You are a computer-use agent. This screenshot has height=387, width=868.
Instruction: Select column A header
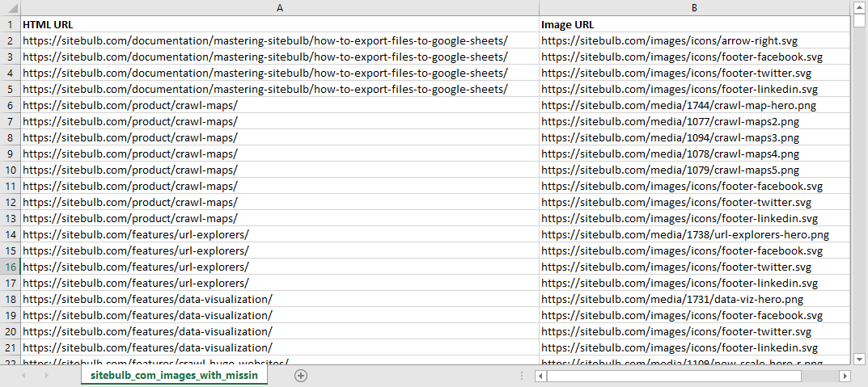(x=280, y=8)
